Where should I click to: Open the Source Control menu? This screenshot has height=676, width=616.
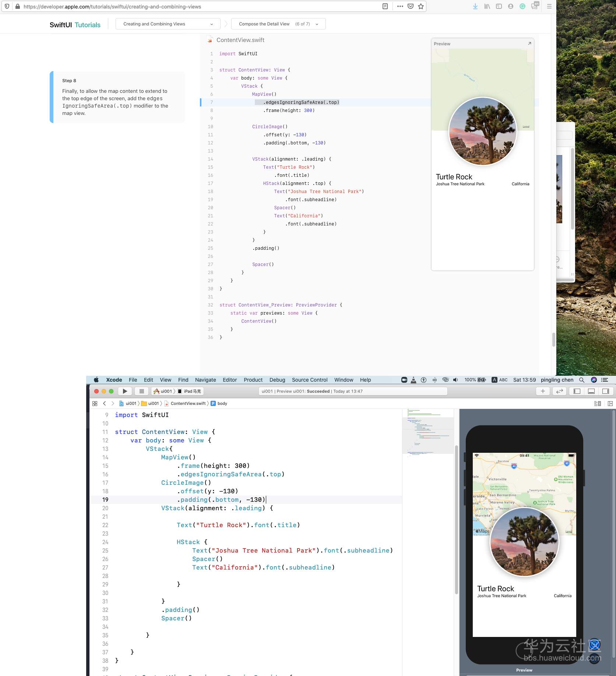pos(310,380)
